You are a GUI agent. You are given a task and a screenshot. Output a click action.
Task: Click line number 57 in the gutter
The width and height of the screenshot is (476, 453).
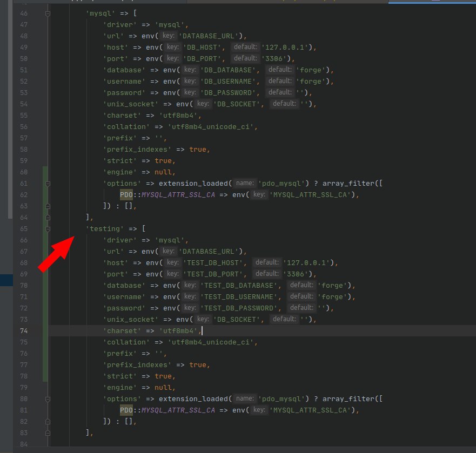[x=24, y=138]
